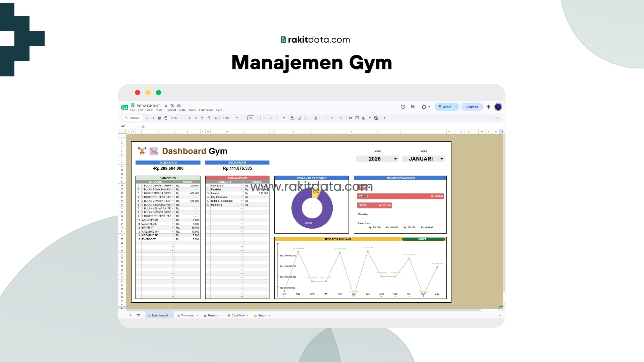Viewport: 644px width, 362px height.
Task: Open the 123 more formats menu
Action: (x=215, y=118)
